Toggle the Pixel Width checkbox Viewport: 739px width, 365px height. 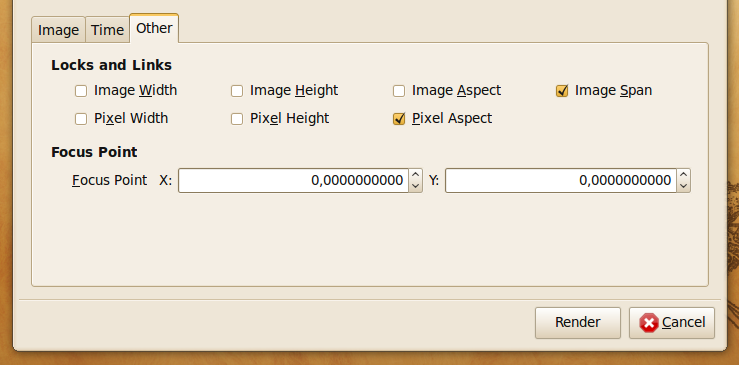point(81,119)
